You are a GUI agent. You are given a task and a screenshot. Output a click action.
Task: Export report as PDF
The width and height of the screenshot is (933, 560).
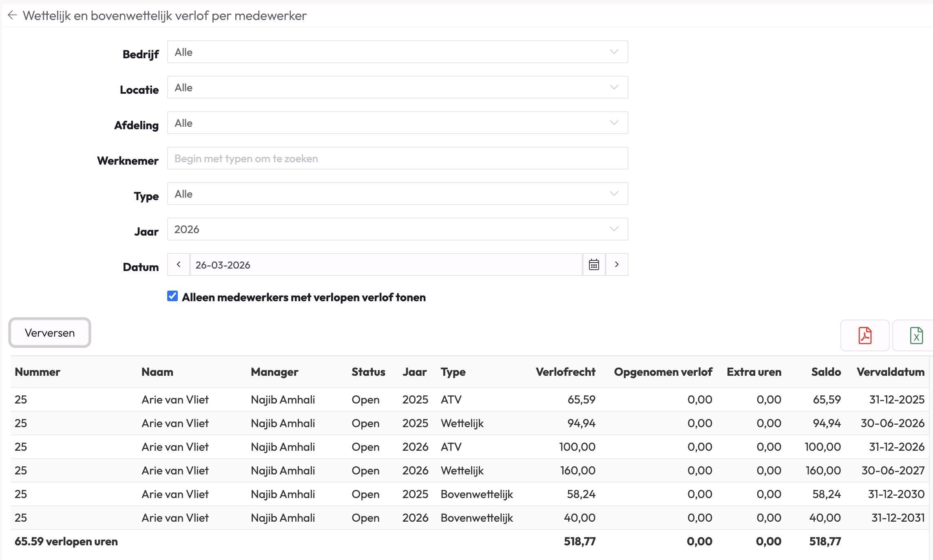click(x=864, y=335)
